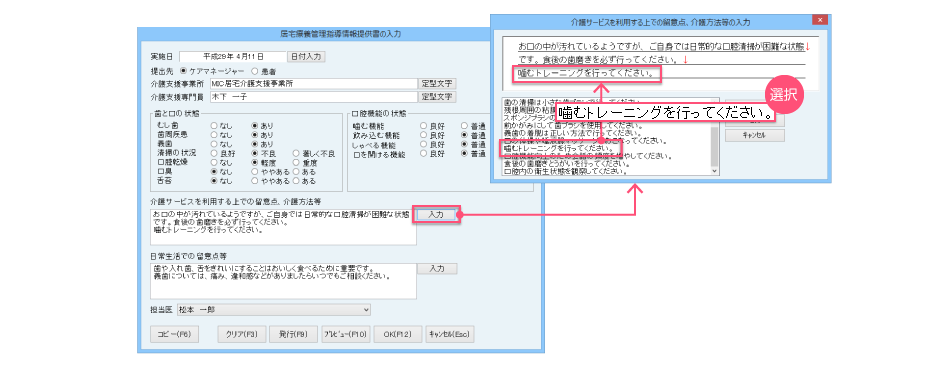Image resolution: width=930 pixels, height=369 pixels.
Task: Click the phrase list scrollbar down arrow
Action: 715,171
